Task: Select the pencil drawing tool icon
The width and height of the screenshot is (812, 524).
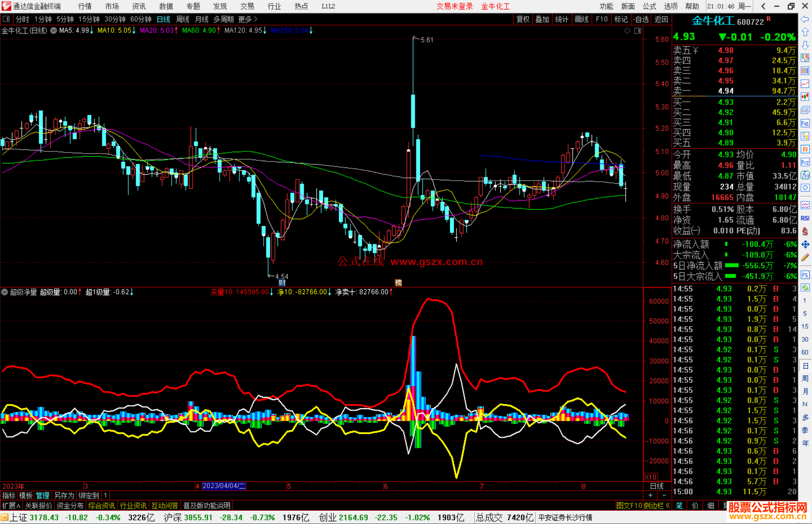Action: click(805, 258)
